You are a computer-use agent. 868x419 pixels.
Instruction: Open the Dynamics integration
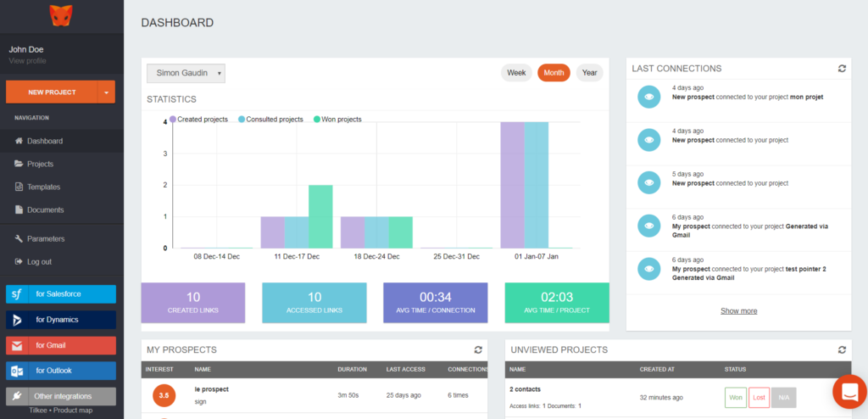[61, 320]
